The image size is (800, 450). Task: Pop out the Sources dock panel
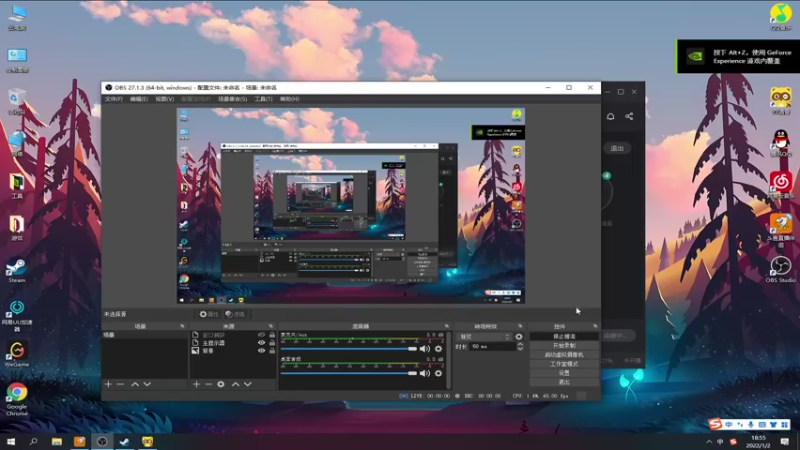pyautogui.click(x=271, y=326)
